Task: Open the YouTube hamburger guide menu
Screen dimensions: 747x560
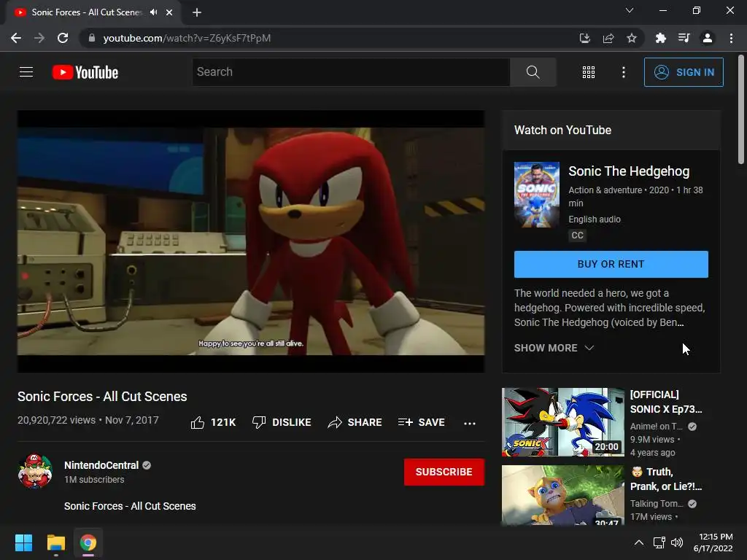Action: [x=26, y=72]
